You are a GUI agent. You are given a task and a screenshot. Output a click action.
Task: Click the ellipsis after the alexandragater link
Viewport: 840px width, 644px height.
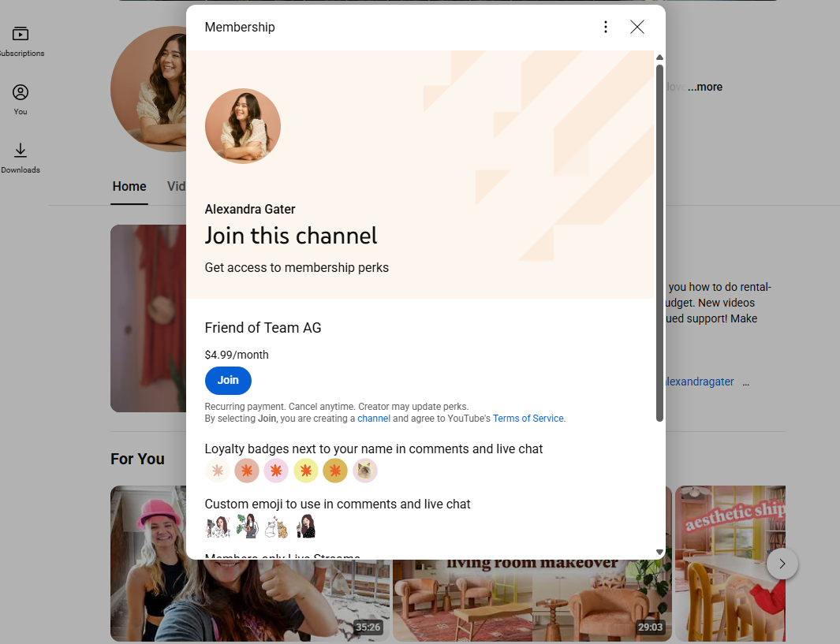click(745, 382)
